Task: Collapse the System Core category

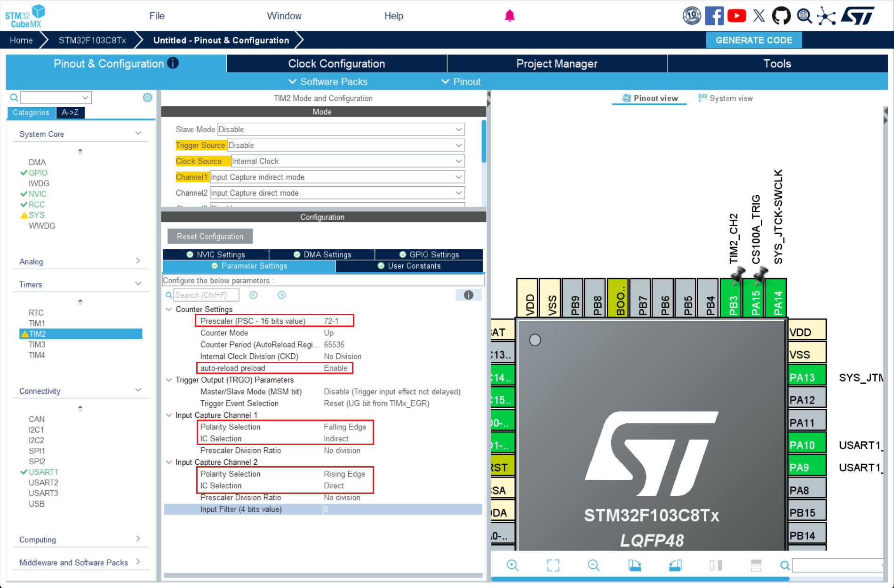Action: pyautogui.click(x=138, y=134)
